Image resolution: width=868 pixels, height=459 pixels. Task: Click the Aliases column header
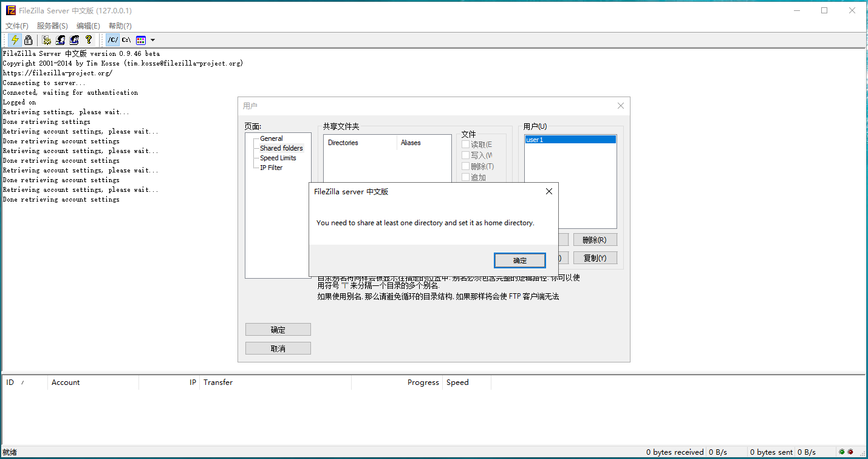pos(424,143)
